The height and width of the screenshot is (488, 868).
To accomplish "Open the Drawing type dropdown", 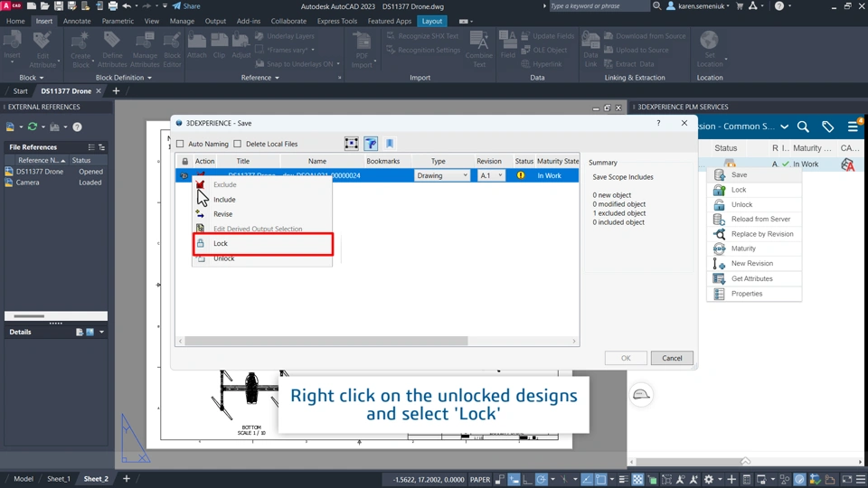I will tap(442, 175).
